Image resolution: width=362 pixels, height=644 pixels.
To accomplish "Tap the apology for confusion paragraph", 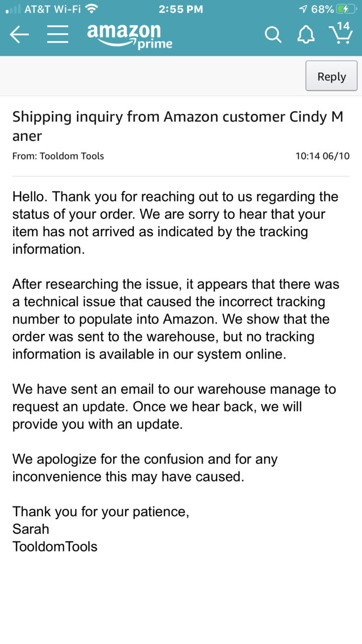I will 145,467.
